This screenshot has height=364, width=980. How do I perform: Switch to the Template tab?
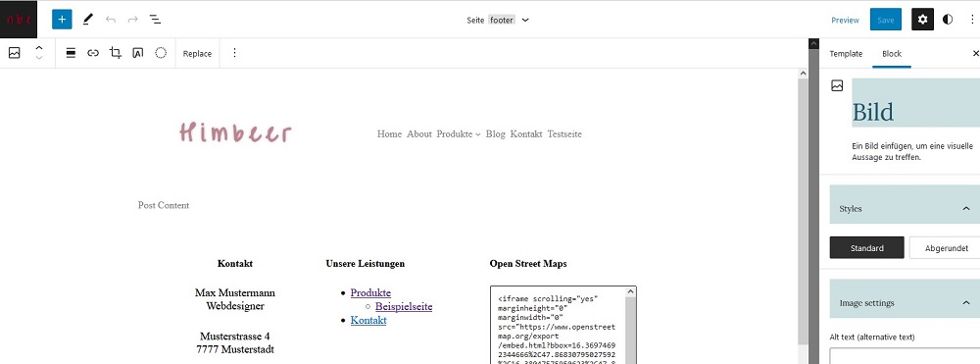(x=846, y=54)
